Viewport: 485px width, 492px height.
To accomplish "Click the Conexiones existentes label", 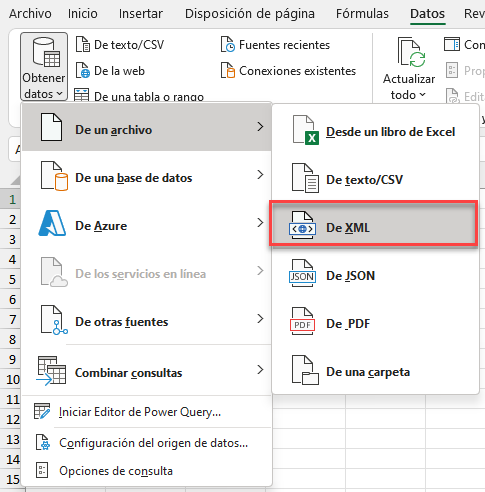I will [x=297, y=71].
